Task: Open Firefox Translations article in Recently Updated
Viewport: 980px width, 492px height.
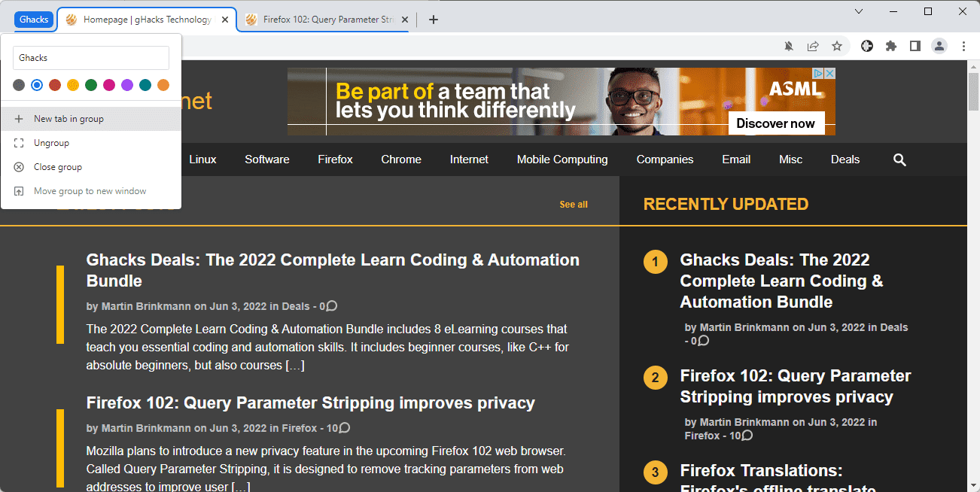Action: (x=778, y=479)
